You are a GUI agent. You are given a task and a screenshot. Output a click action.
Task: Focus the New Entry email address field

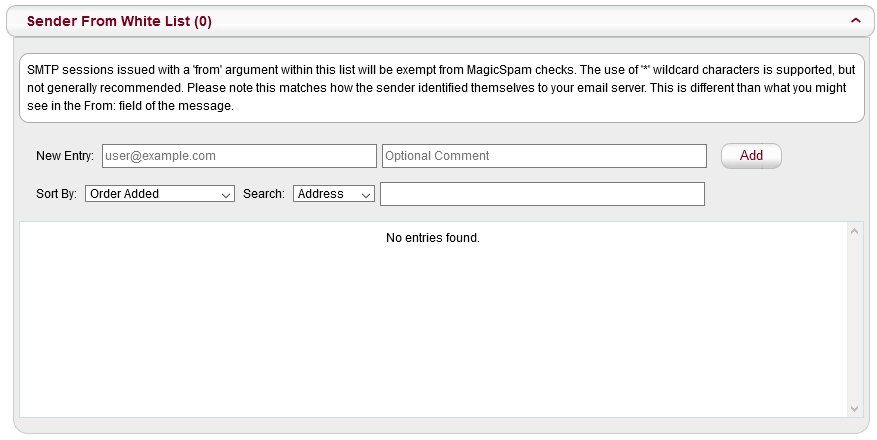click(x=239, y=156)
